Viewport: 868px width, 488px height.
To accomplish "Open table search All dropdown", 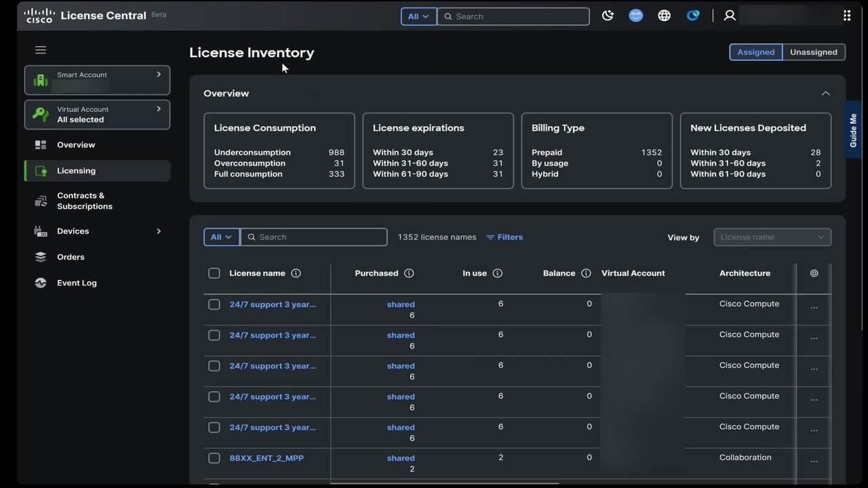I will (221, 237).
